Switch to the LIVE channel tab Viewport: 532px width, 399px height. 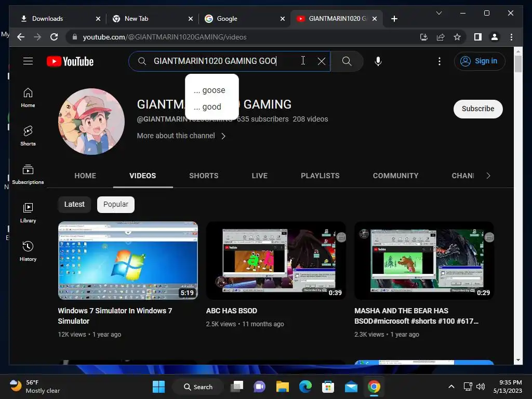tap(260, 176)
